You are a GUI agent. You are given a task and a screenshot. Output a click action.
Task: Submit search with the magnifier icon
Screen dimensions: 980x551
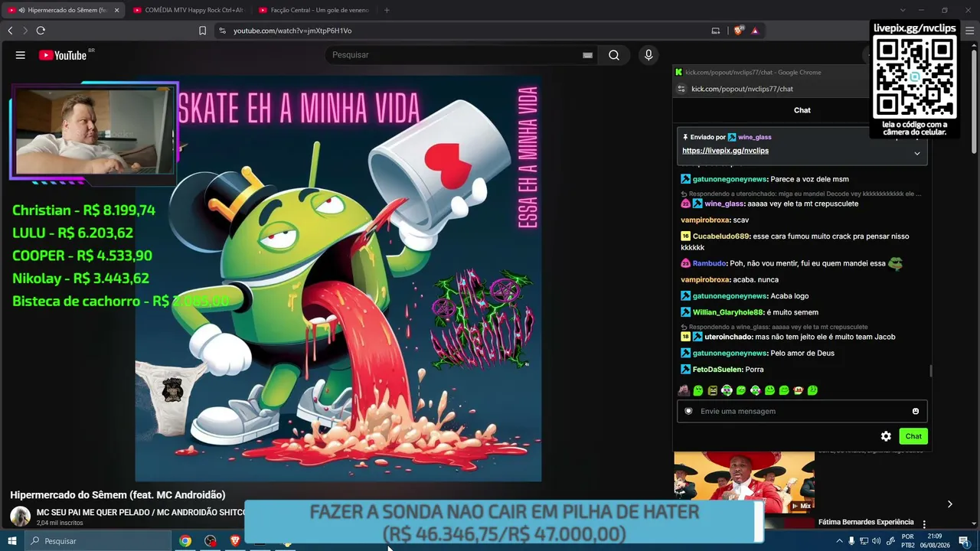point(614,55)
